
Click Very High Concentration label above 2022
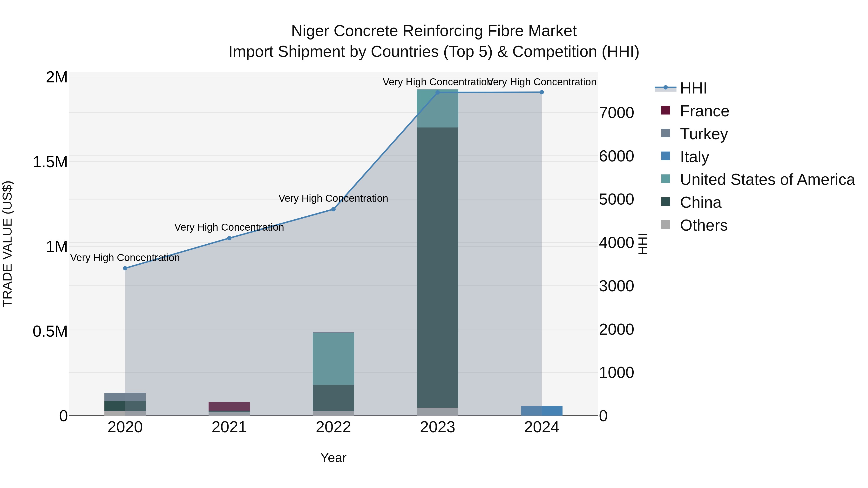click(333, 198)
